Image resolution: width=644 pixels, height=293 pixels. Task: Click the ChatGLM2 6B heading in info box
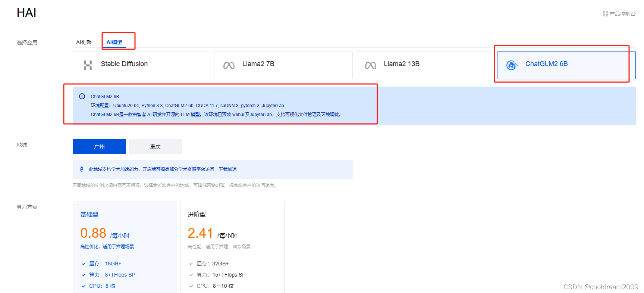click(x=105, y=97)
